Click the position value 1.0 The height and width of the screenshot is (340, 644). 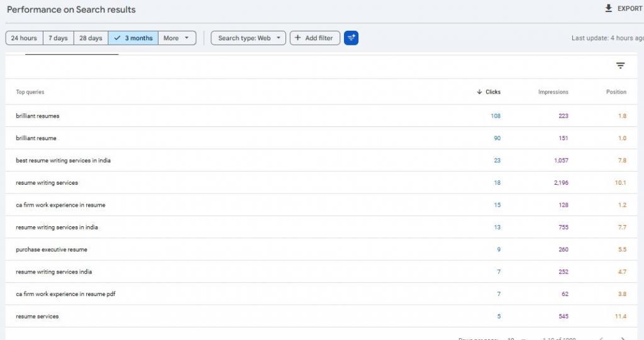coord(622,138)
